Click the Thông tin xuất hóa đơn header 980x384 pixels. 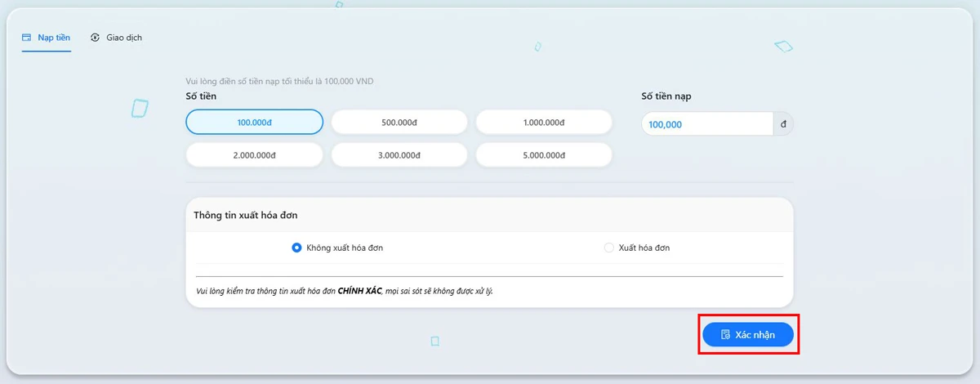coord(246,215)
